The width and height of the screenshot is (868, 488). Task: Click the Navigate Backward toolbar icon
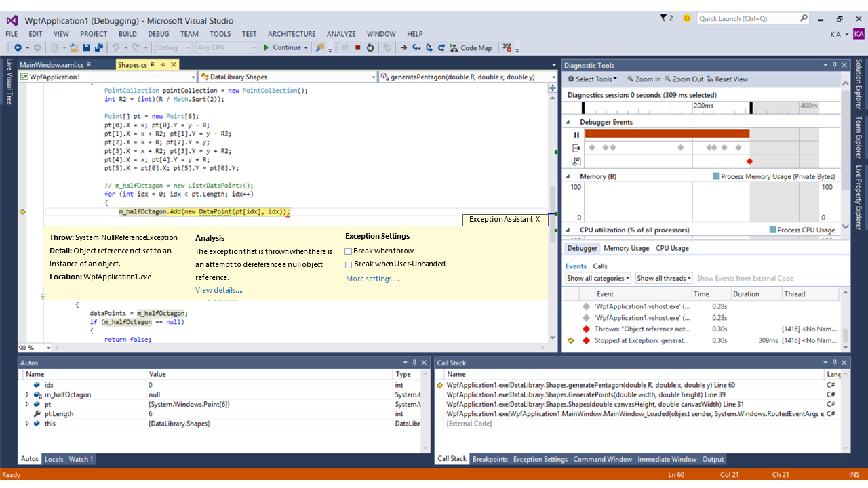(17, 47)
